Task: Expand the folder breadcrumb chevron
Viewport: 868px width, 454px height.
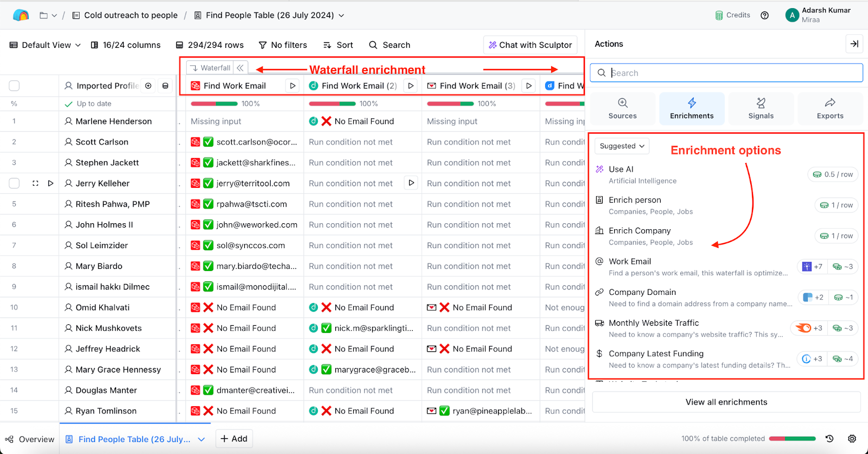Action: 54,16
